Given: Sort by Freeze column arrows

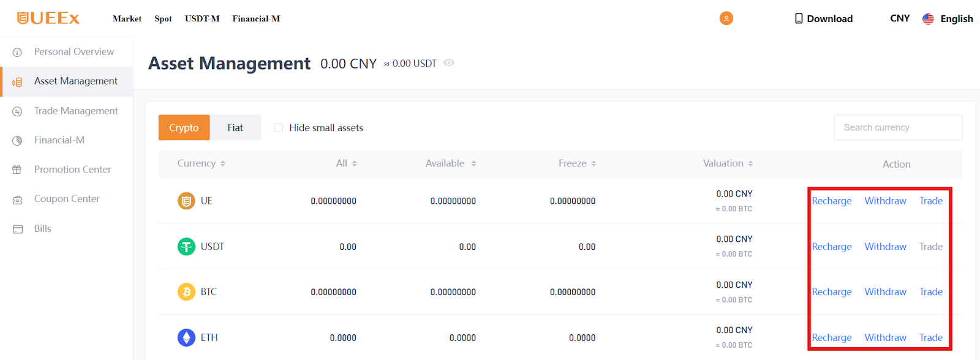Looking at the screenshot, I should click(x=594, y=163).
